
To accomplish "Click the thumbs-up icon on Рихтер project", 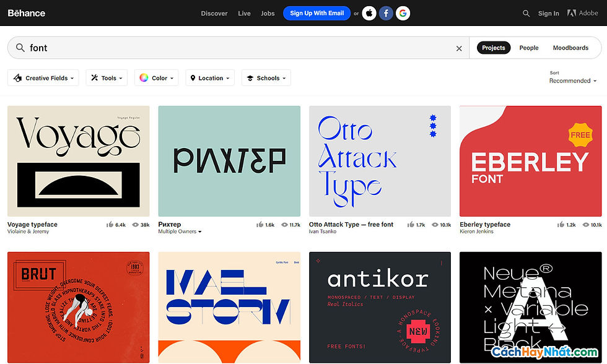I will click(x=260, y=224).
